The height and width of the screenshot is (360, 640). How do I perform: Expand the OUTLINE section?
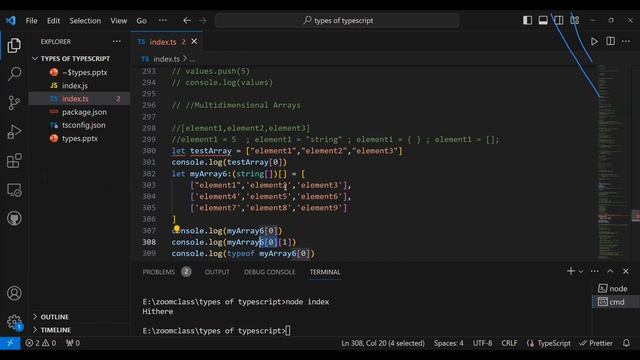pos(55,317)
